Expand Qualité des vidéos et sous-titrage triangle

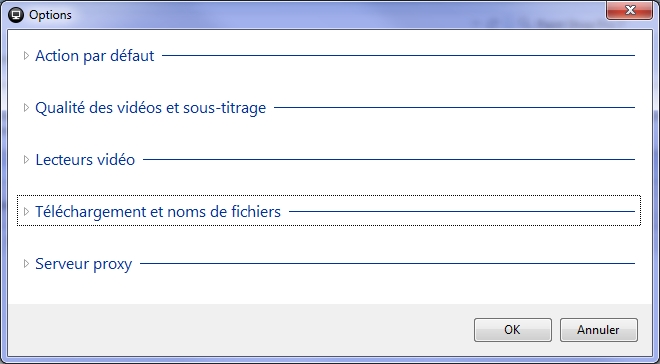coord(26,108)
